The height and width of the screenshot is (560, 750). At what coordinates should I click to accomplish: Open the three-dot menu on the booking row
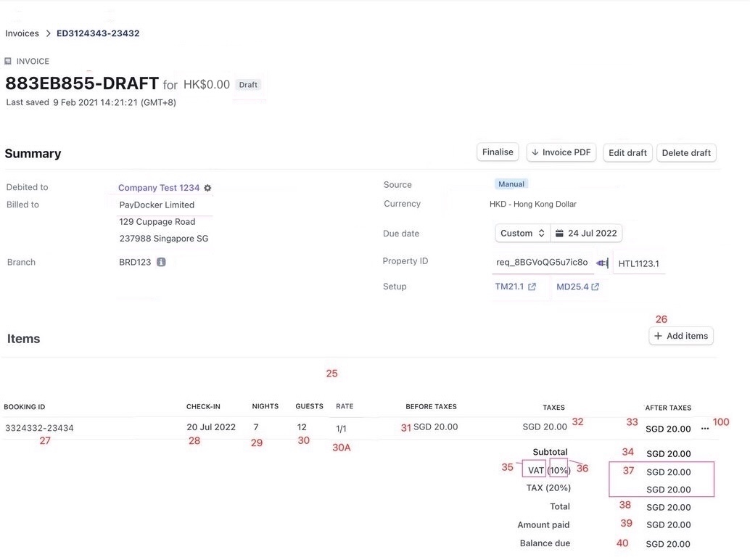click(705, 429)
